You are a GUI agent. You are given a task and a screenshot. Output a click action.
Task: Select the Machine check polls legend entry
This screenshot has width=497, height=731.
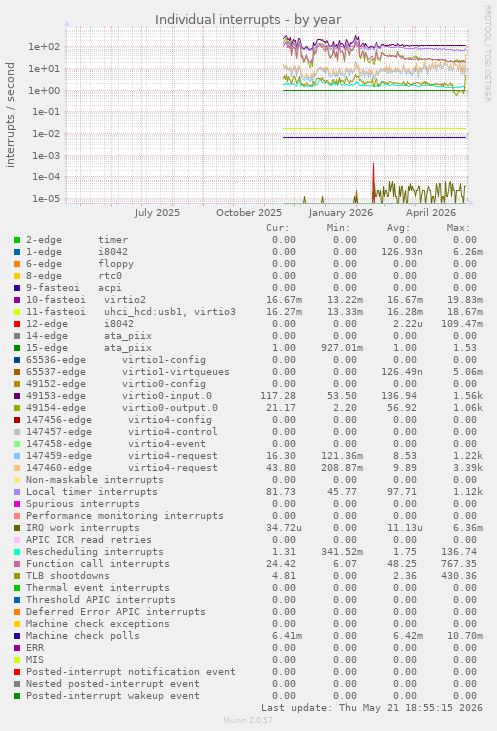(x=83, y=636)
